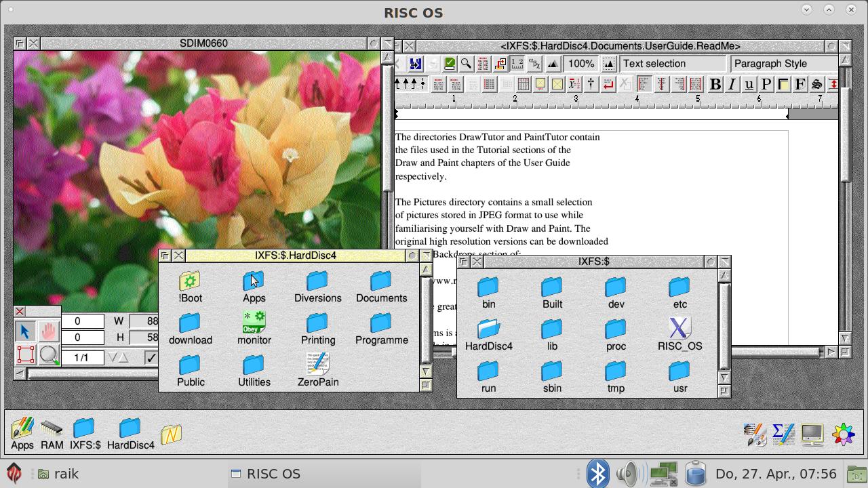Click the down arrow next to 1/1
The image size is (868, 488).
pos(113,357)
